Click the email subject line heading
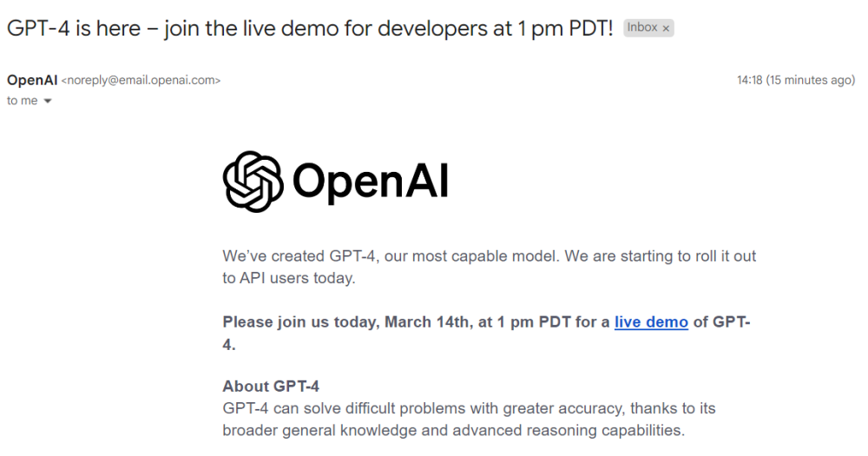 (x=310, y=28)
